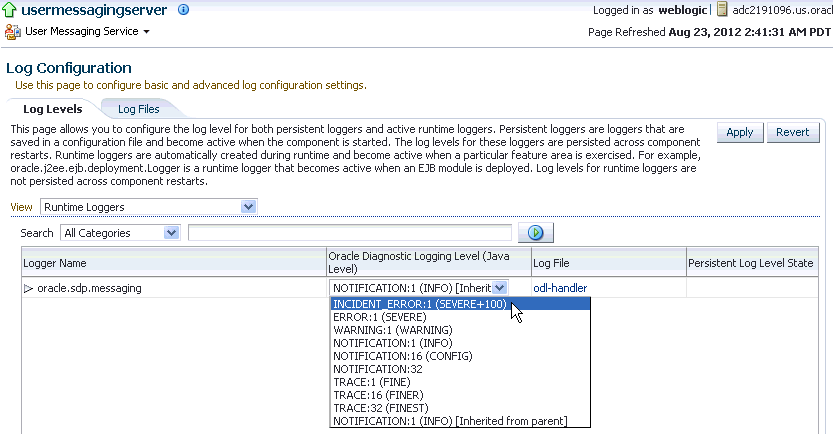Open the Search All Categories dropdown
Screen dimensions: 833x436
click(120, 233)
